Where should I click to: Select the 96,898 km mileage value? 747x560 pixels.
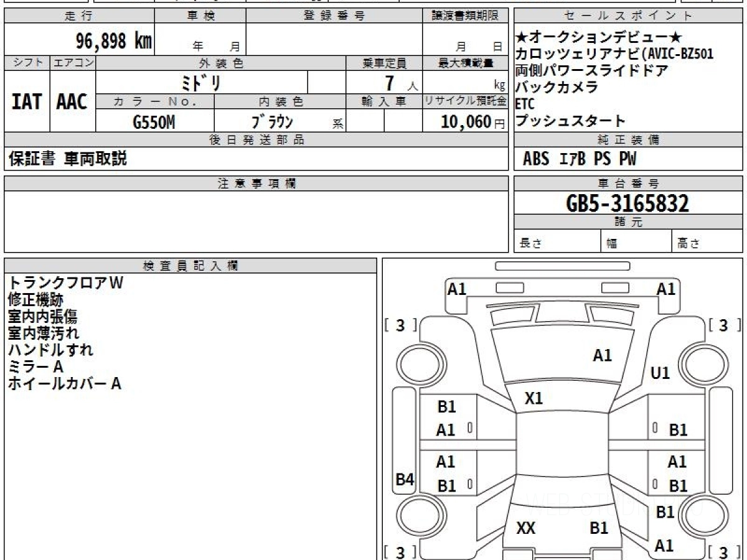point(114,41)
